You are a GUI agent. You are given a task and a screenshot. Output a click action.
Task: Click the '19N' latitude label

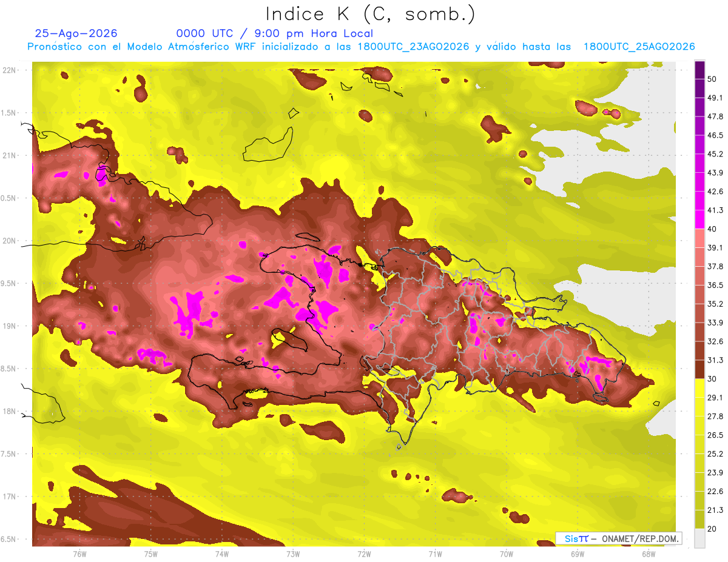[x=9, y=326]
